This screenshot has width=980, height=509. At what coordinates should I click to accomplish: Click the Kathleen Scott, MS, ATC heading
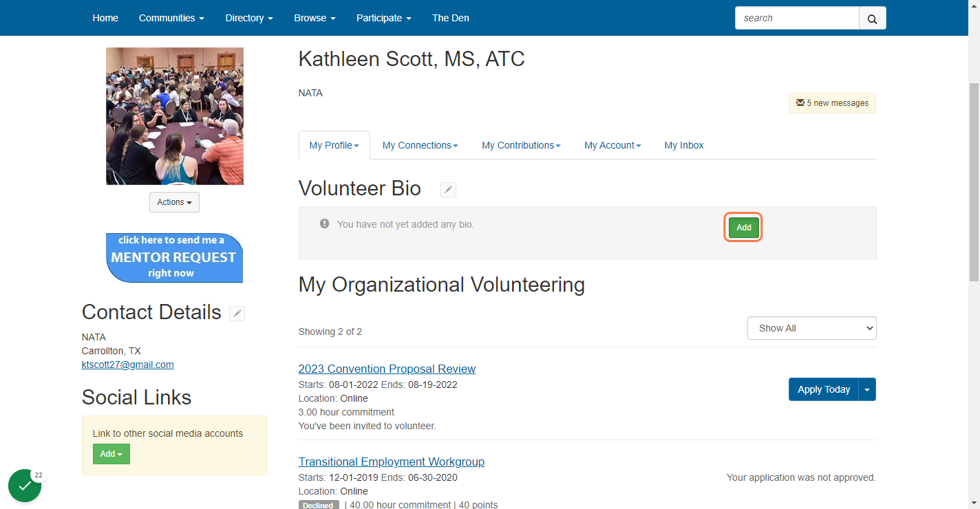[x=412, y=59]
